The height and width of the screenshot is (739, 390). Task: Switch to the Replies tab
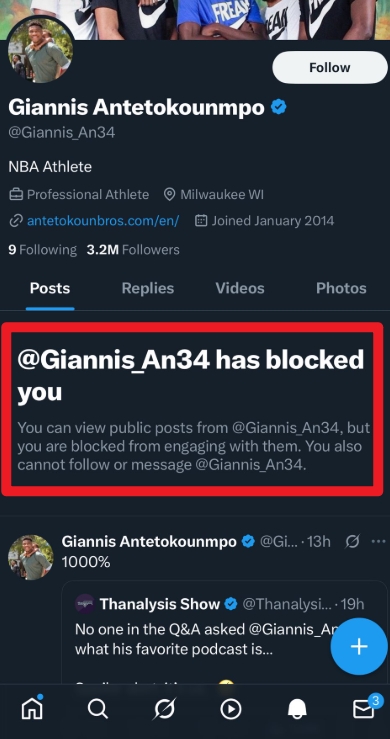tap(148, 288)
